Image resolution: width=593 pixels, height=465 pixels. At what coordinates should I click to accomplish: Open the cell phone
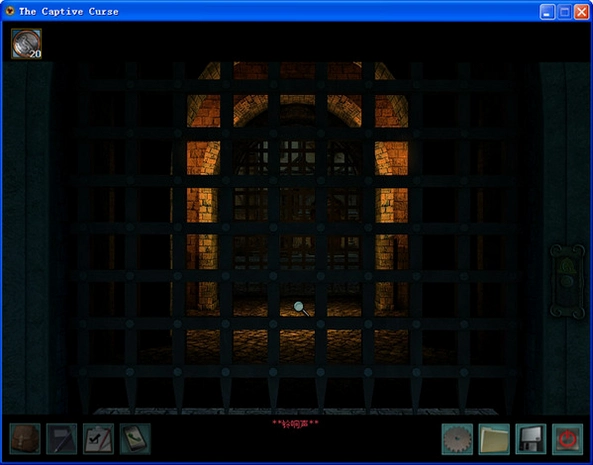tap(135, 439)
